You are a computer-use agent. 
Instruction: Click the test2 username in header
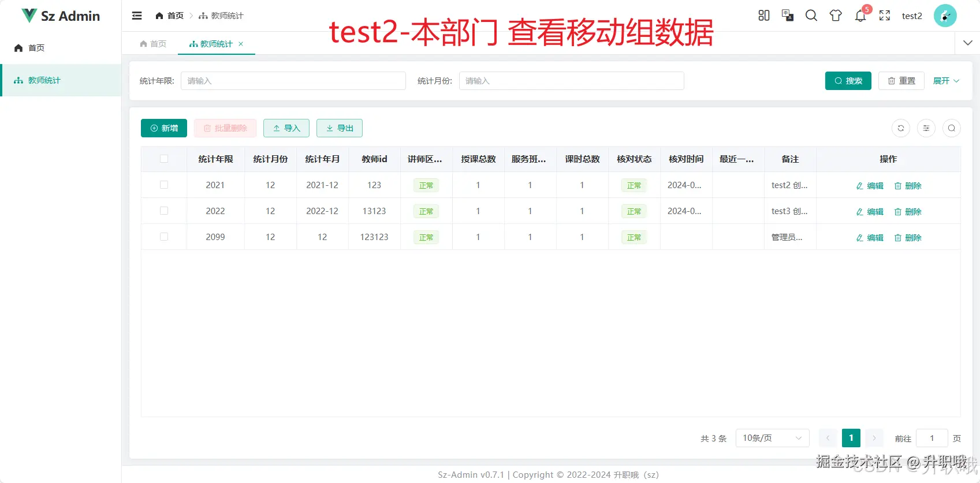point(912,16)
